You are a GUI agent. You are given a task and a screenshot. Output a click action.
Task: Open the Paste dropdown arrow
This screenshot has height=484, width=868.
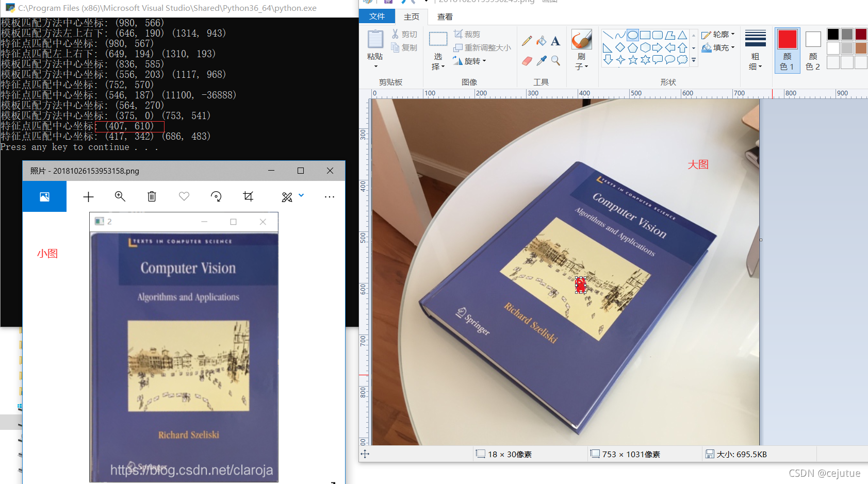375,66
